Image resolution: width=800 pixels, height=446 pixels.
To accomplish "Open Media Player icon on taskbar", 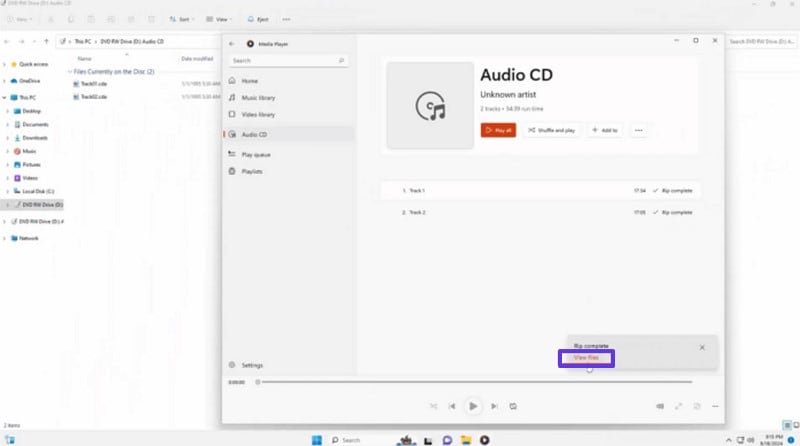I will click(484, 440).
